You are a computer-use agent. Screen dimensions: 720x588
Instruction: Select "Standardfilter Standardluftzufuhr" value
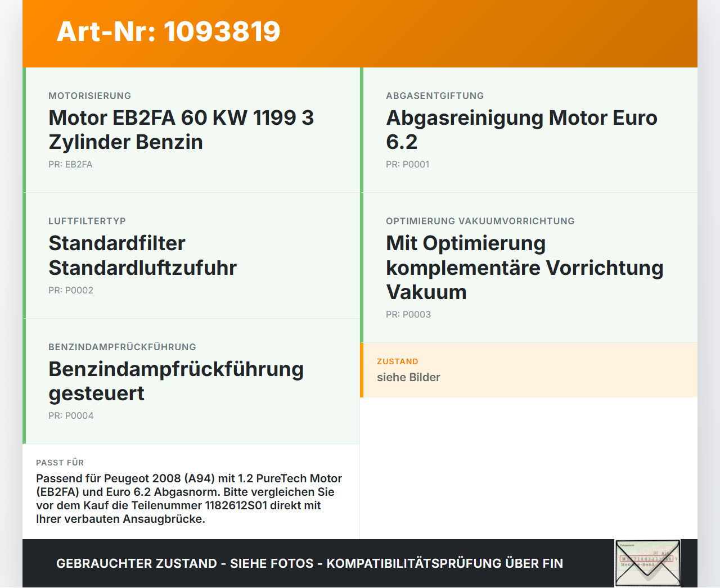click(x=143, y=256)
